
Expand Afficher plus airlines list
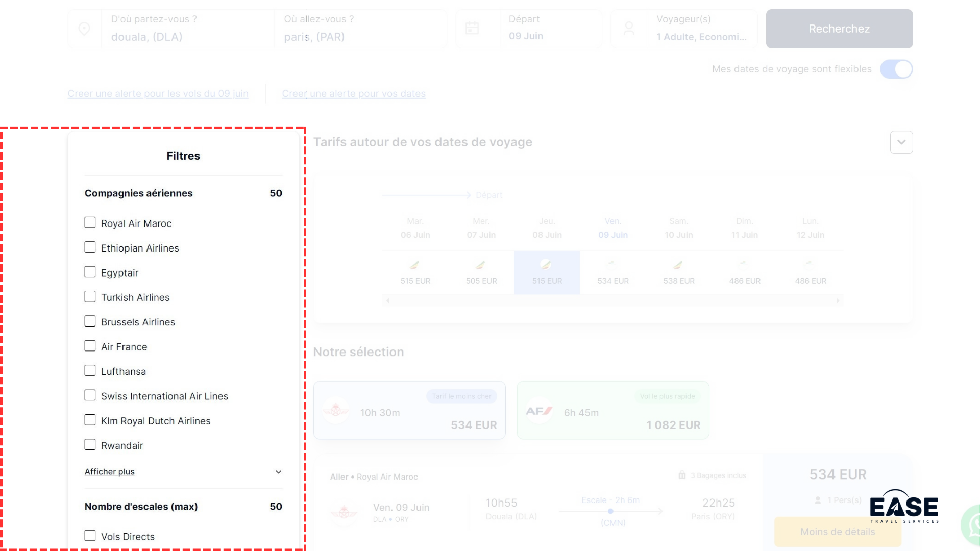click(x=110, y=472)
